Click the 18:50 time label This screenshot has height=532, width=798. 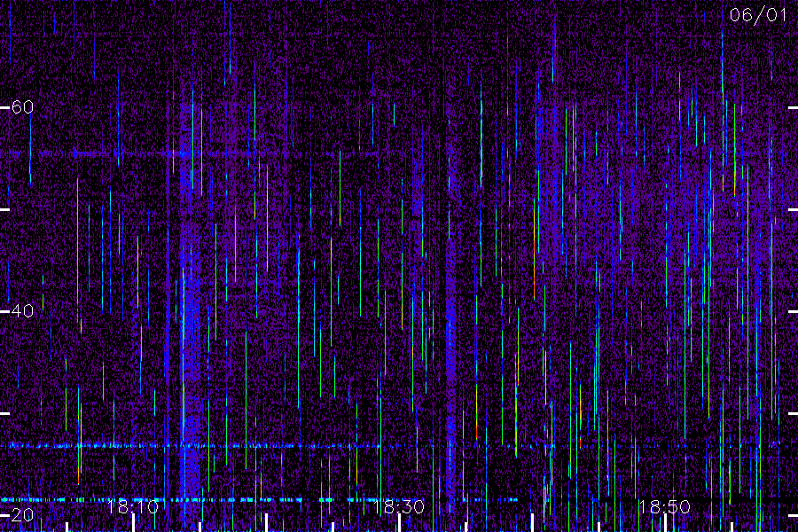click(665, 506)
